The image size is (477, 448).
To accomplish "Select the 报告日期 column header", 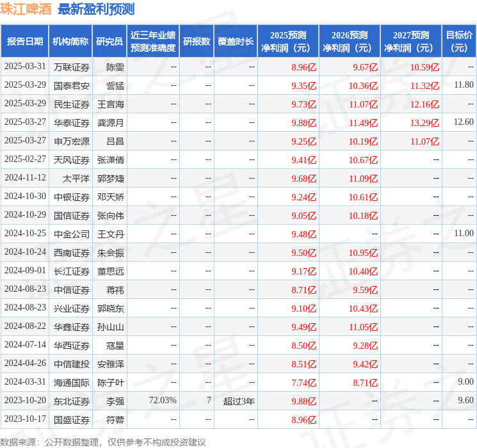I will point(24,42).
